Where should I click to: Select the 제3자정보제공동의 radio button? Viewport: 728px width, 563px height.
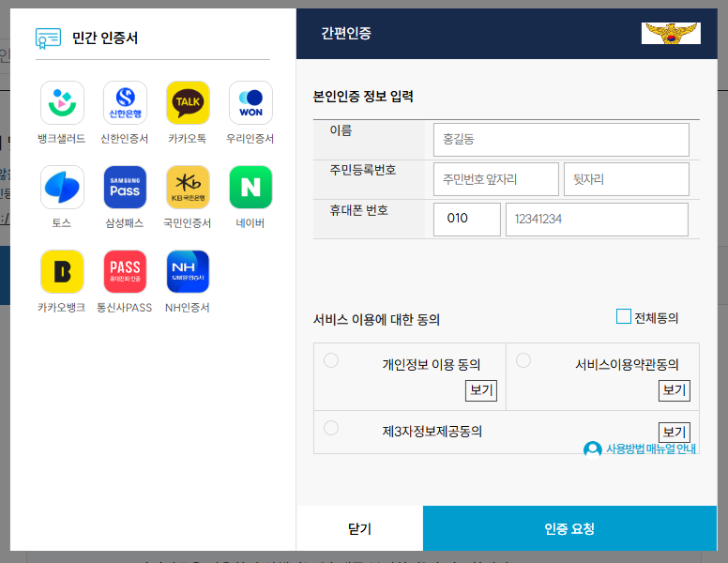point(331,428)
